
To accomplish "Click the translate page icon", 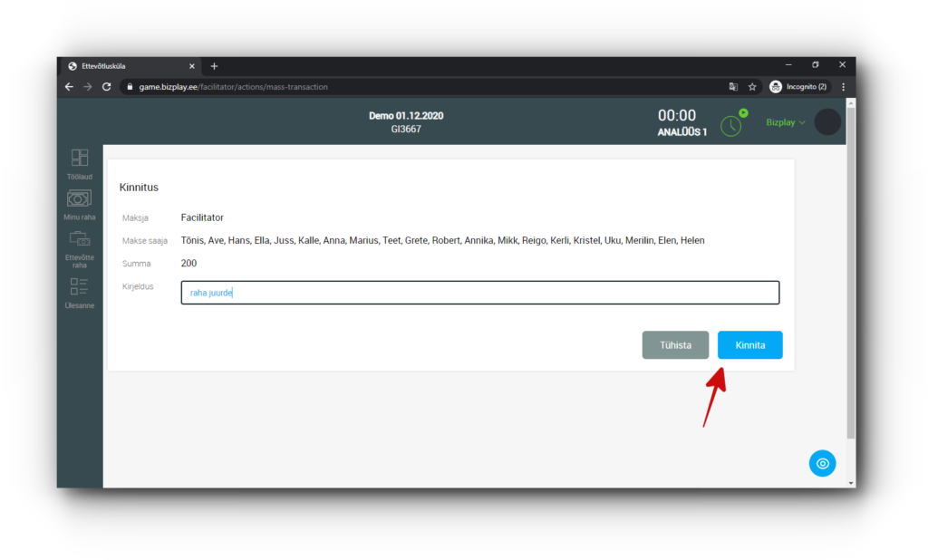I will 733,87.
